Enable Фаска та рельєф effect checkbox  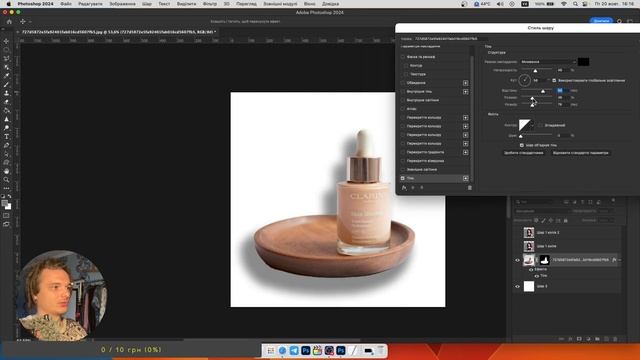(403, 57)
